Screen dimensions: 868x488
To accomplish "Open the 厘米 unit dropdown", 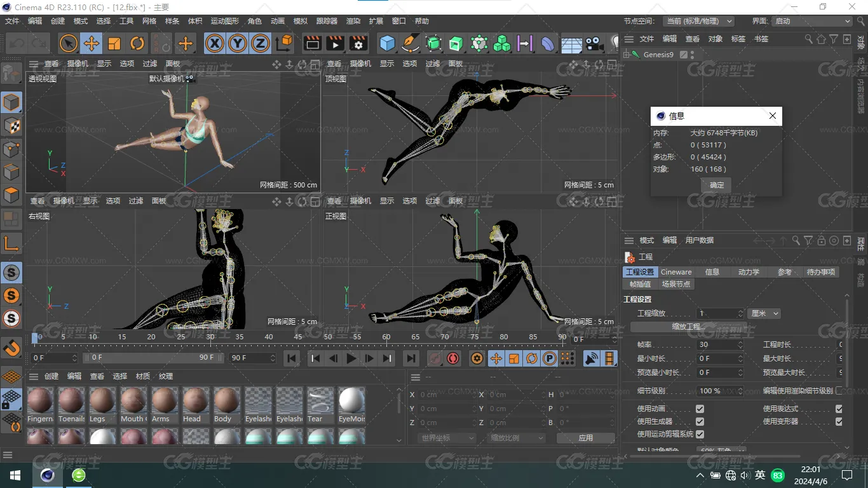I will coord(764,313).
